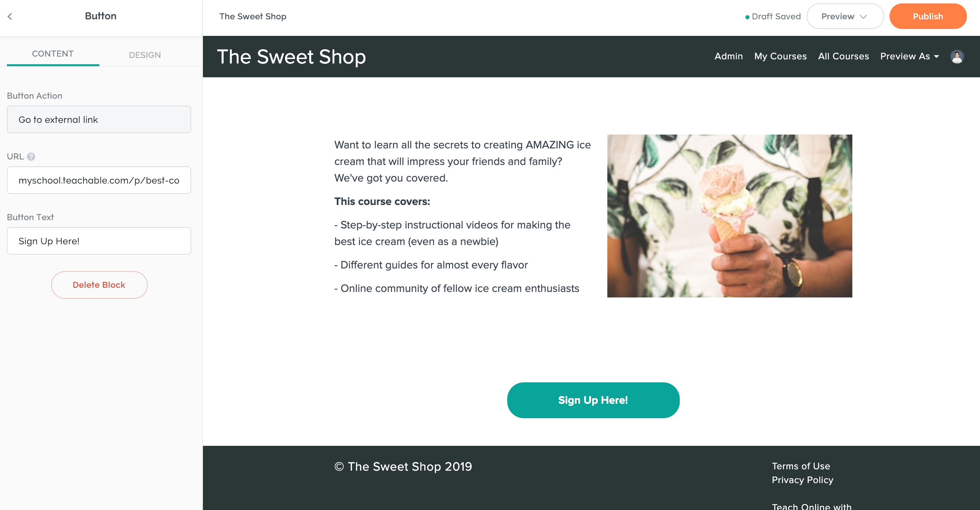Open the All Courses link
Image resolution: width=980 pixels, height=510 pixels.
pyautogui.click(x=843, y=56)
